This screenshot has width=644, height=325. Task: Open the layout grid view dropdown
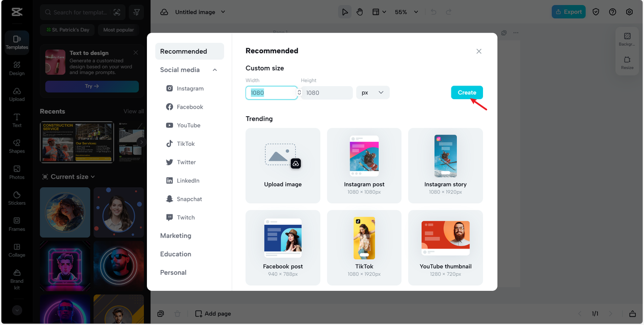coord(379,12)
